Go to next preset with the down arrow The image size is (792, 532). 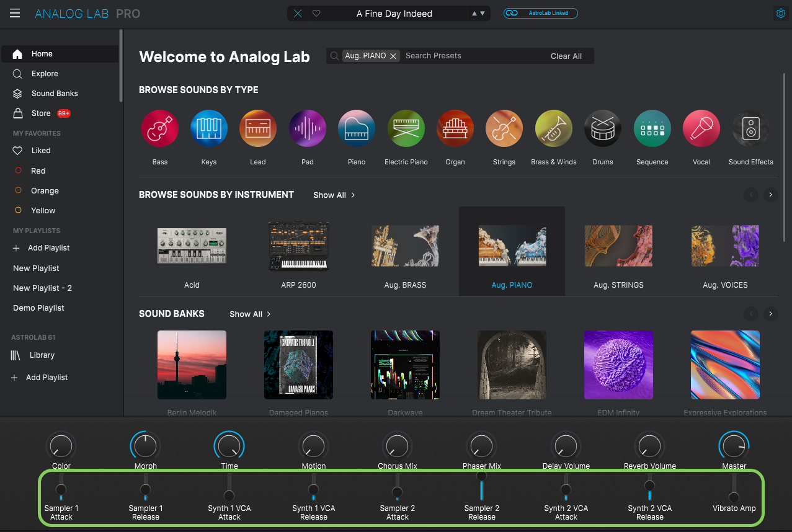483,14
